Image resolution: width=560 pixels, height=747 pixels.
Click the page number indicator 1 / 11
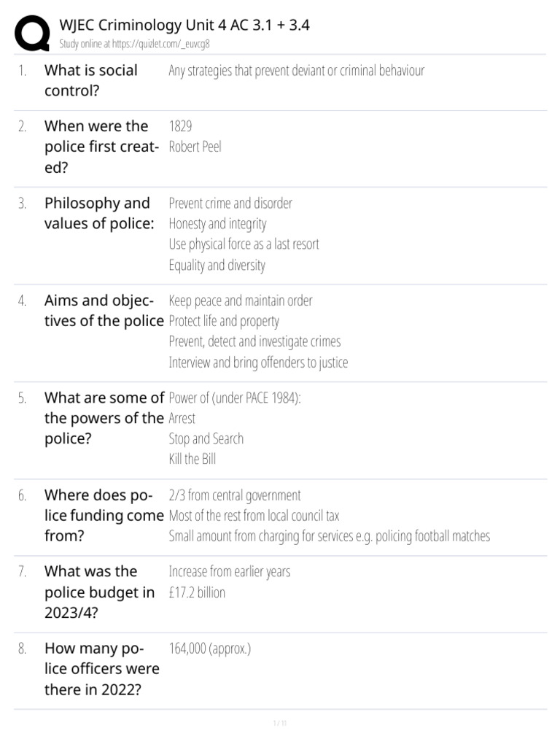tap(280, 723)
